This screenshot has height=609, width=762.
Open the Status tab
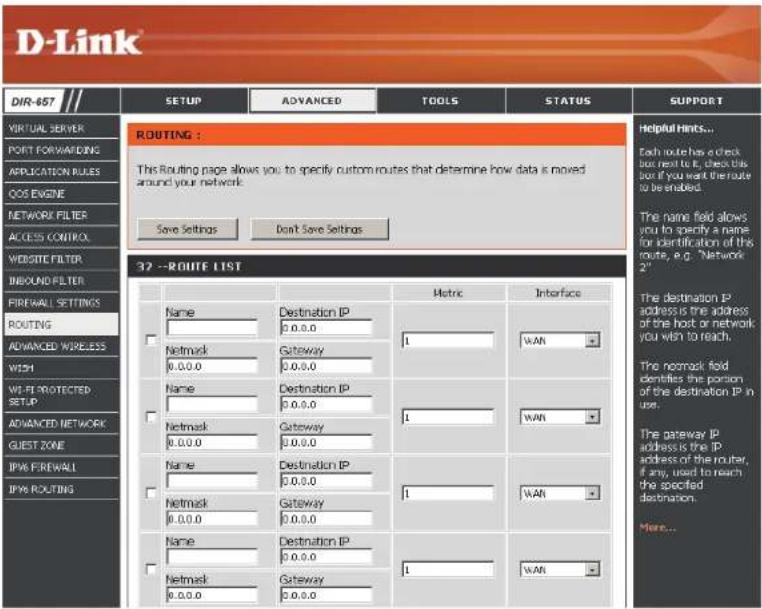[x=568, y=101]
